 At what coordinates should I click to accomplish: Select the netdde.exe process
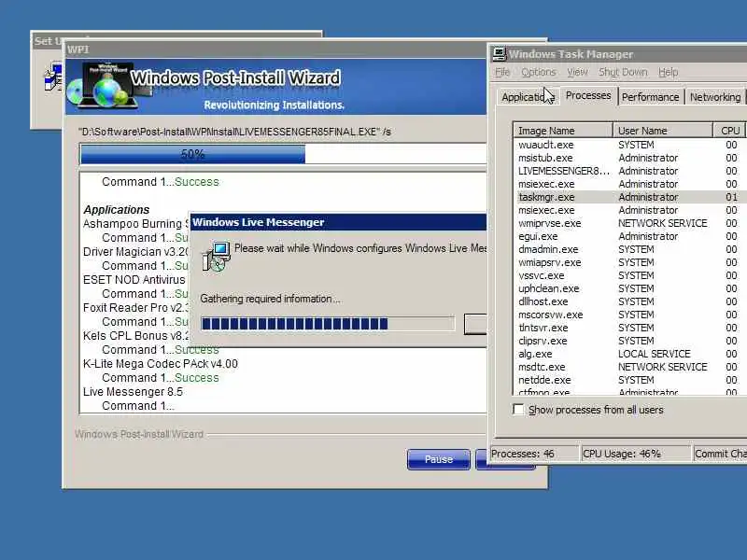click(x=628, y=381)
